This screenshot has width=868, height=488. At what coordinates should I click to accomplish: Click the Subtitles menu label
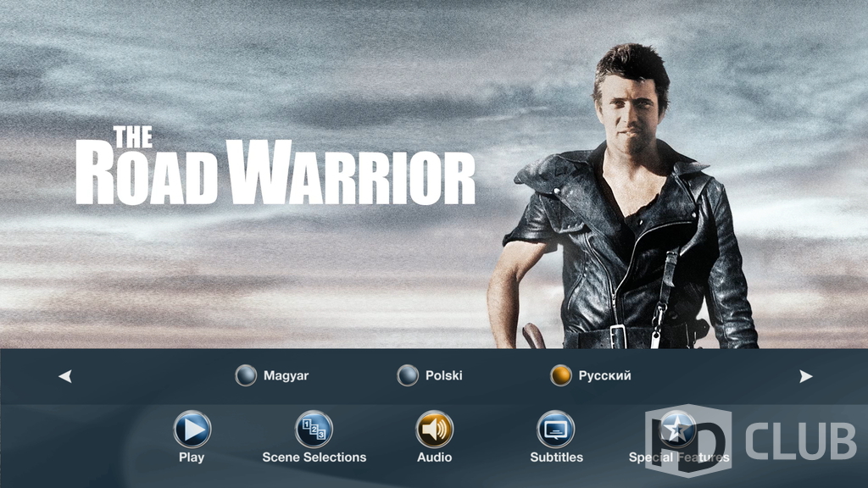(556, 457)
